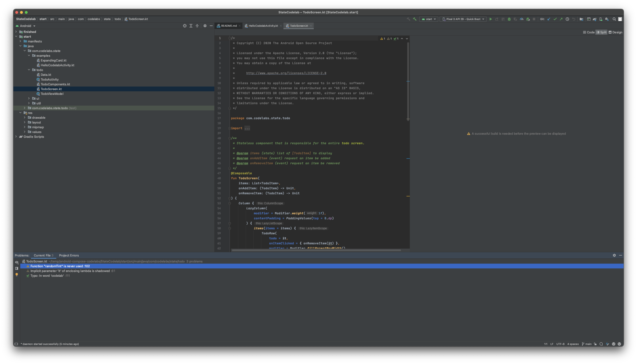
Task: Click the Sync Gradle elephant icon
Action: pos(594,19)
